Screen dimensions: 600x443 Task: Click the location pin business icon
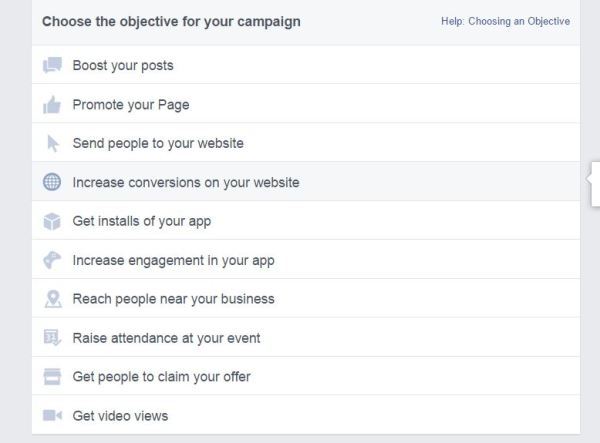tap(52, 299)
